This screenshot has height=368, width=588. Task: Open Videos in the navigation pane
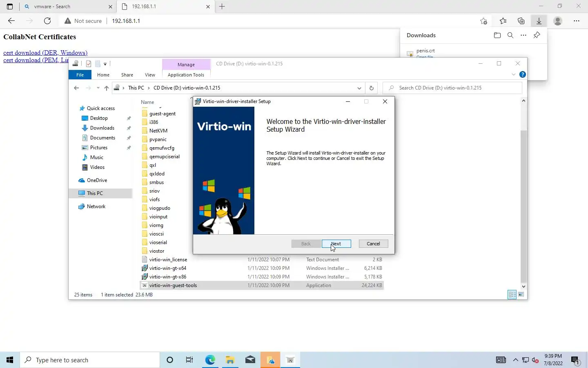click(x=97, y=167)
